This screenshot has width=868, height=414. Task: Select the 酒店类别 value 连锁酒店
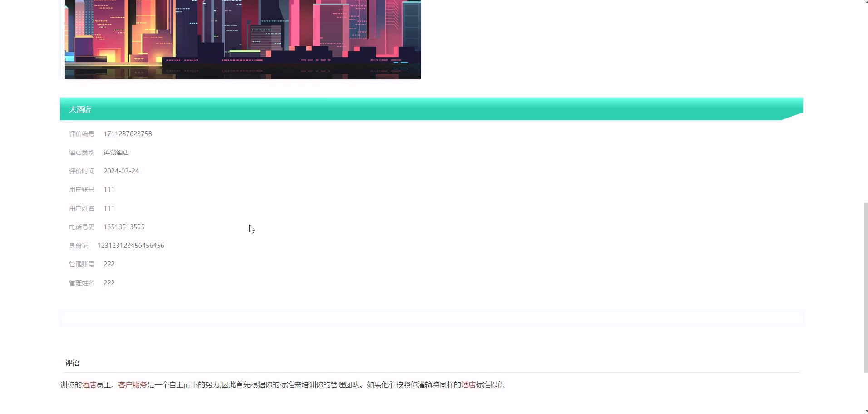pyautogui.click(x=116, y=152)
